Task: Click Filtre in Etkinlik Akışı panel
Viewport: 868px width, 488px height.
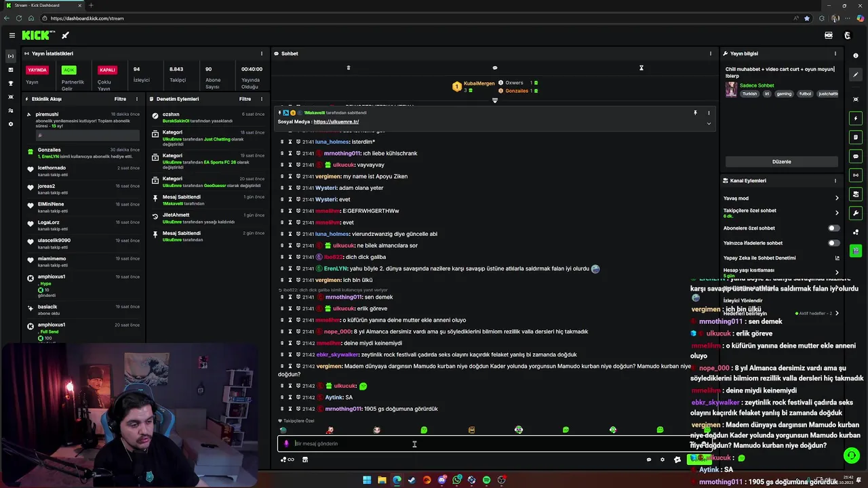Action: pyautogui.click(x=120, y=99)
